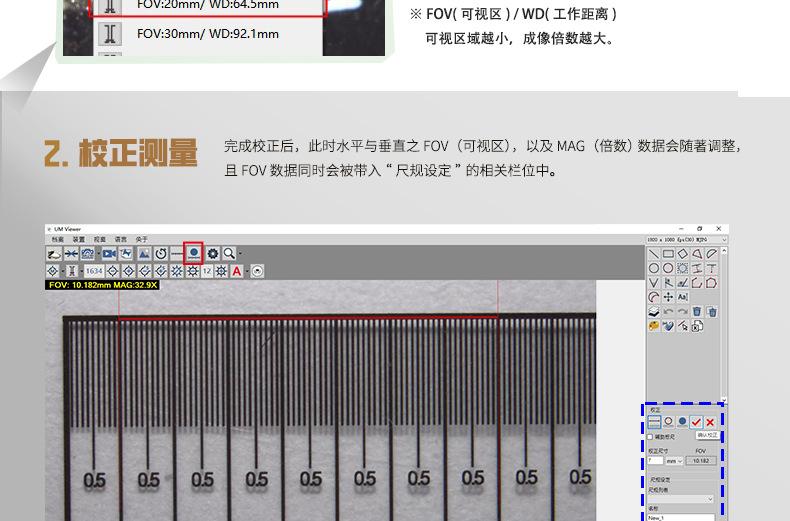
Task: Open the last menu in the menu bar
Action: click(141, 240)
